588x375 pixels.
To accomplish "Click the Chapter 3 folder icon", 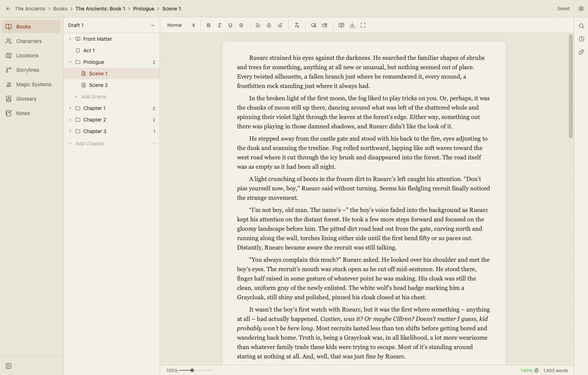I will click(x=78, y=131).
